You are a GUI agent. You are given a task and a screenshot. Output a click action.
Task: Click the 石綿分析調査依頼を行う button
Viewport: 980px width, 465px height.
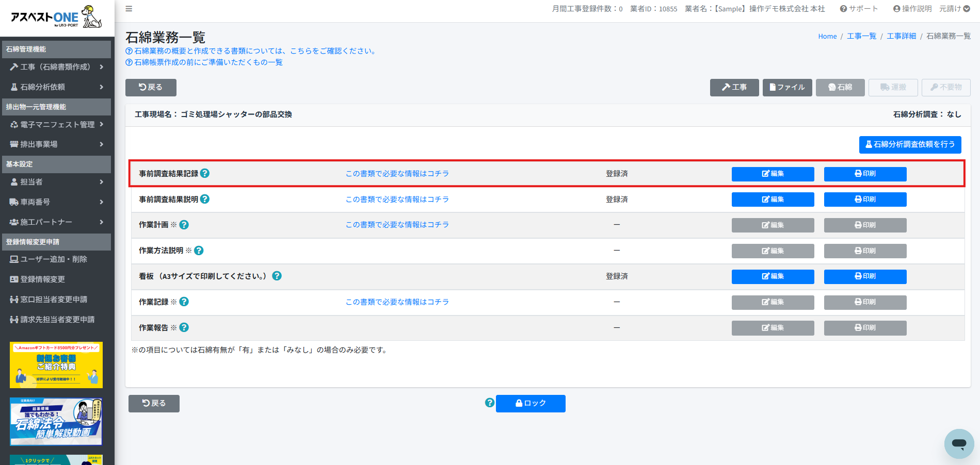click(910, 145)
